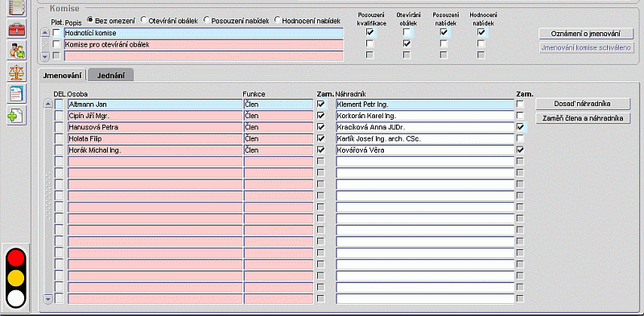Click Náhradník field Klement Petr Ing.
Screen dimensions: 644x316
coord(425,105)
